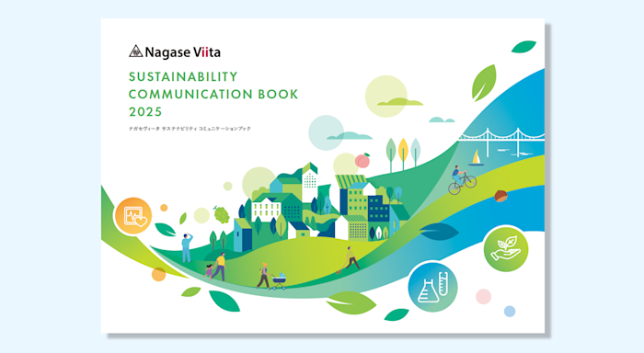Click the blue lab flask test tube icon
The width and height of the screenshot is (644, 353).
[x=432, y=287]
